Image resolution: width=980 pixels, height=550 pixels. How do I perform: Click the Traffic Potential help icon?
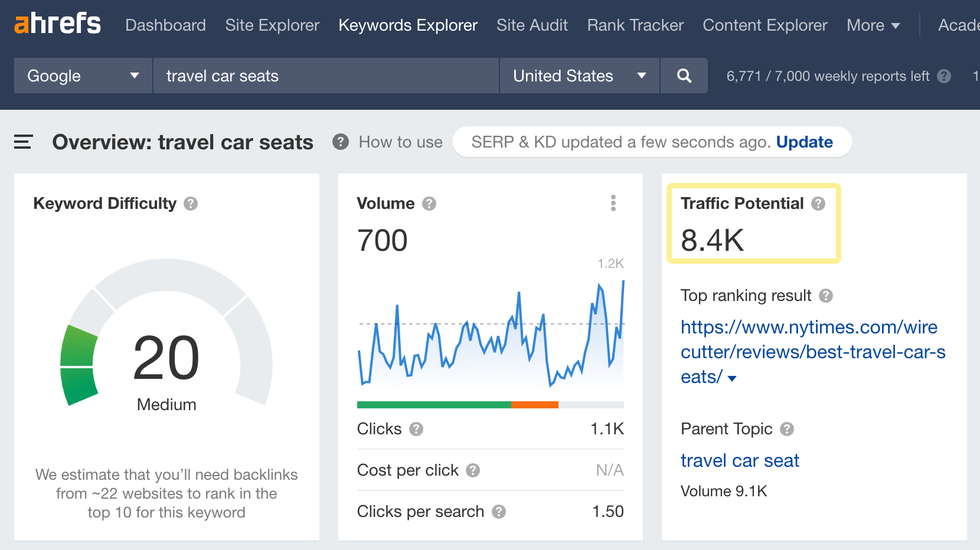pos(818,203)
